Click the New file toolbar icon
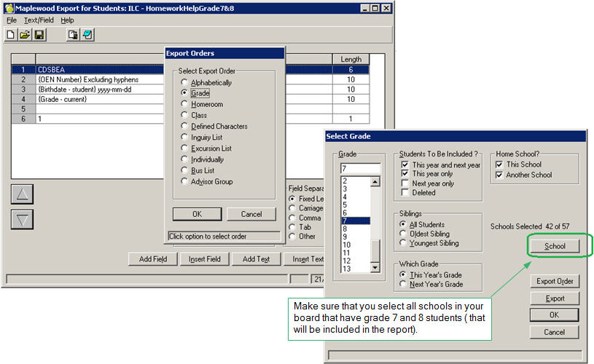The image size is (594, 364). tap(11, 34)
